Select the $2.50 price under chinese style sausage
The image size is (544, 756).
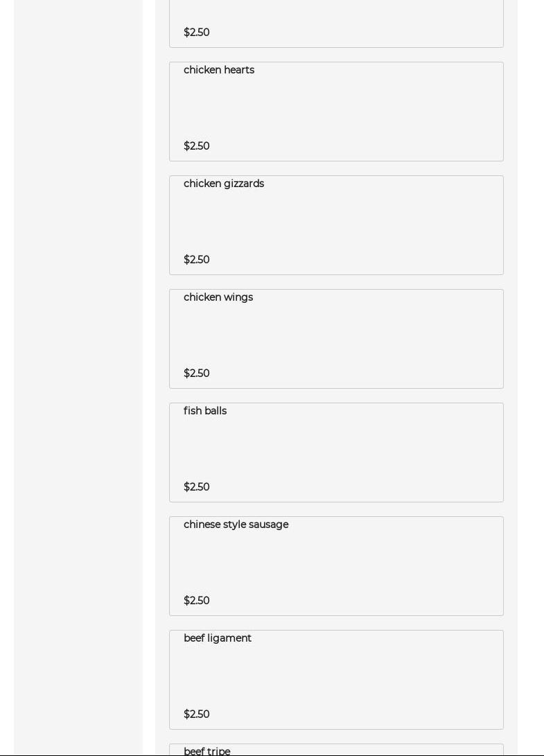click(x=197, y=601)
